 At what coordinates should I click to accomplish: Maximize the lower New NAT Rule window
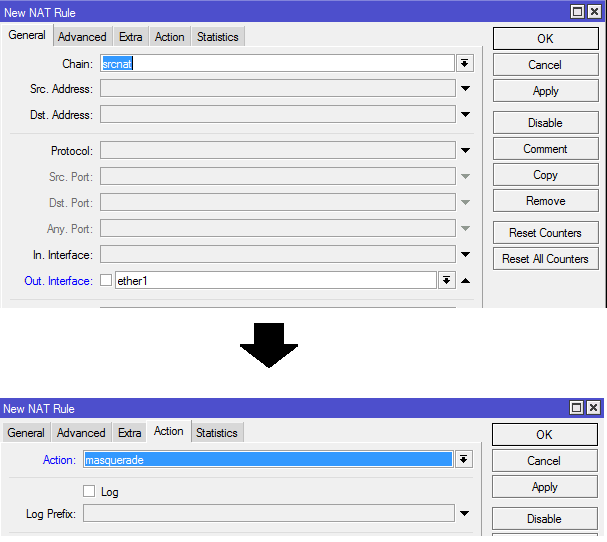click(576, 407)
